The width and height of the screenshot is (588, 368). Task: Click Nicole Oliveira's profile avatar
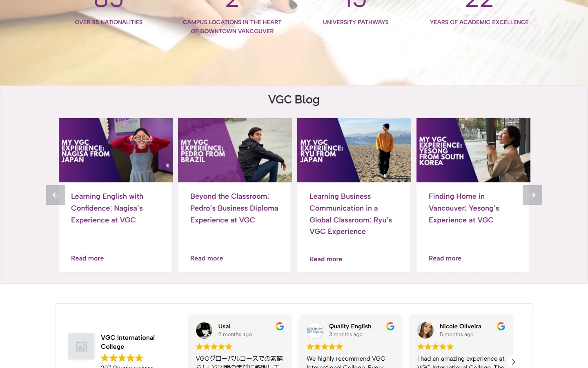pyautogui.click(x=425, y=330)
